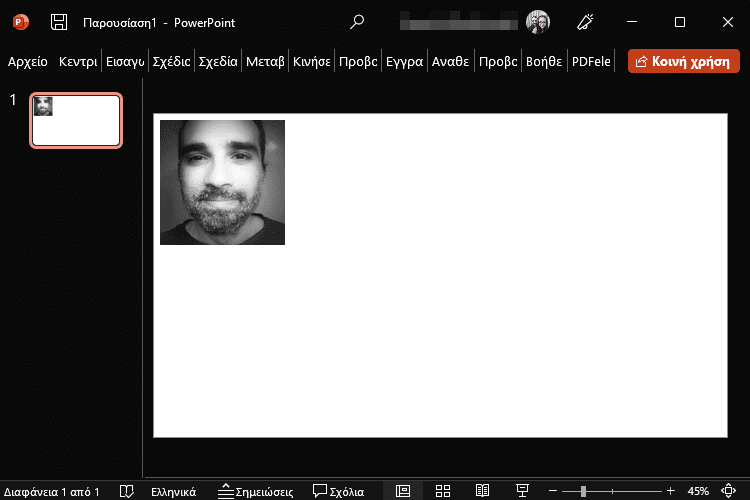The width and height of the screenshot is (750, 500).
Task: Click fit slide to window icon
Action: tap(728, 491)
